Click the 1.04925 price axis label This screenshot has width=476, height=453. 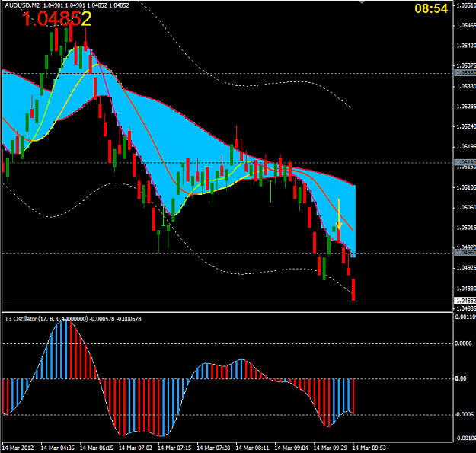[466, 268]
